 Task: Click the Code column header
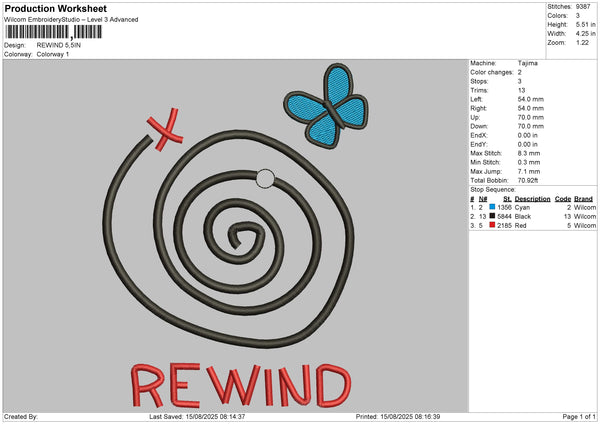[x=563, y=198]
